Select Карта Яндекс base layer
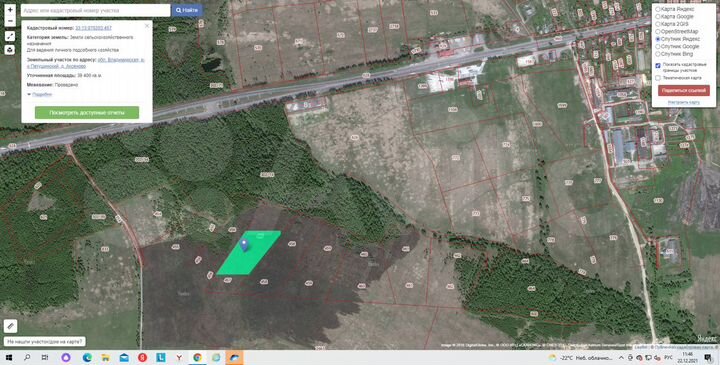The height and width of the screenshot is (365, 720). click(658, 9)
